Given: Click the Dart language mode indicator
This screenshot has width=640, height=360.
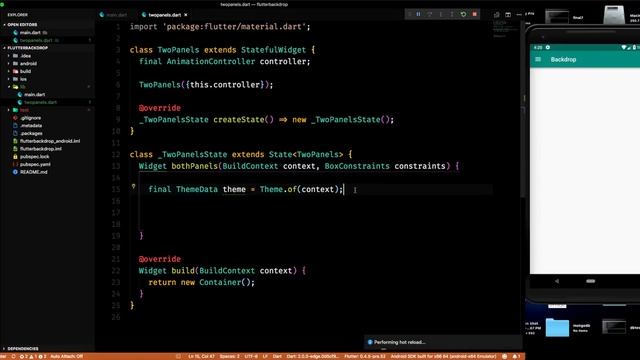Looking at the screenshot, I should tap(277, 356).
